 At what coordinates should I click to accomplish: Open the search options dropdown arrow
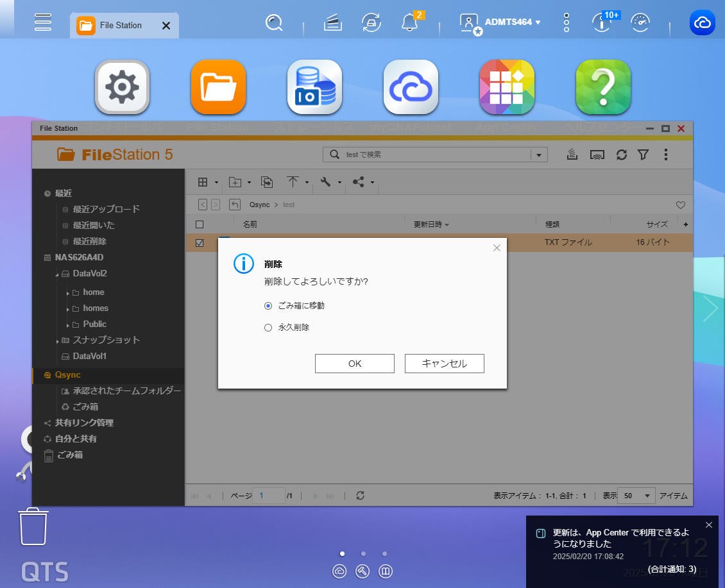539,155
